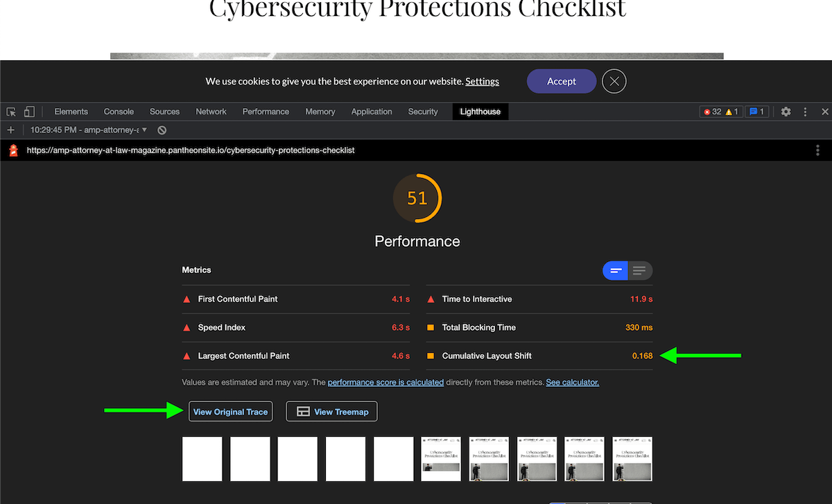Click the last filmstrip thumbnail
Image resolution: width=832 pixels, height=504 pixels.
click(x=632, y=459)
